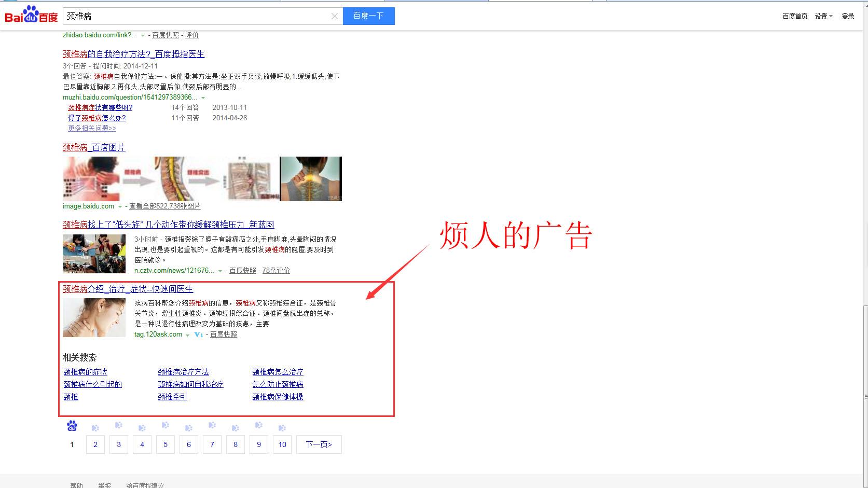Viewport: 868px width, 488px height.
Task: Select related search 颈椎病怎么治疗
Action: pyautogui.click(x=278, y=372)
